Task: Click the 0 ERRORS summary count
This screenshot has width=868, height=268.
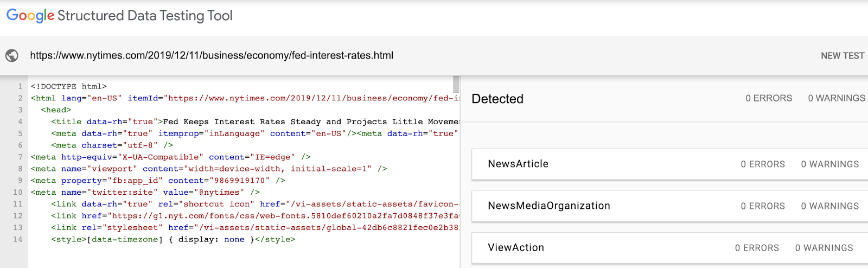Action: pyautogui.click(x=768, y=98)
